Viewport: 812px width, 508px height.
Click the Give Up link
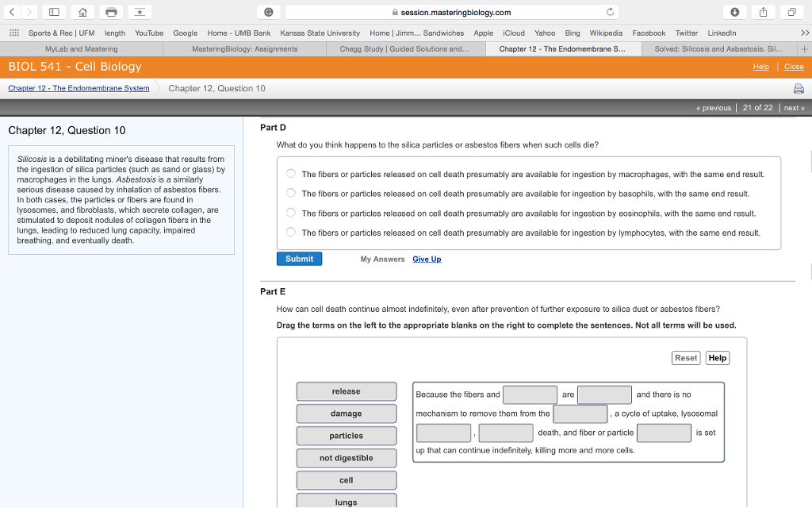427,259
